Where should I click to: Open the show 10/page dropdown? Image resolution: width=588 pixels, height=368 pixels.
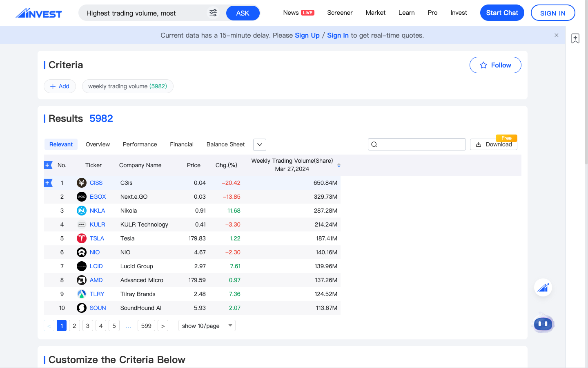click(207, 325)
